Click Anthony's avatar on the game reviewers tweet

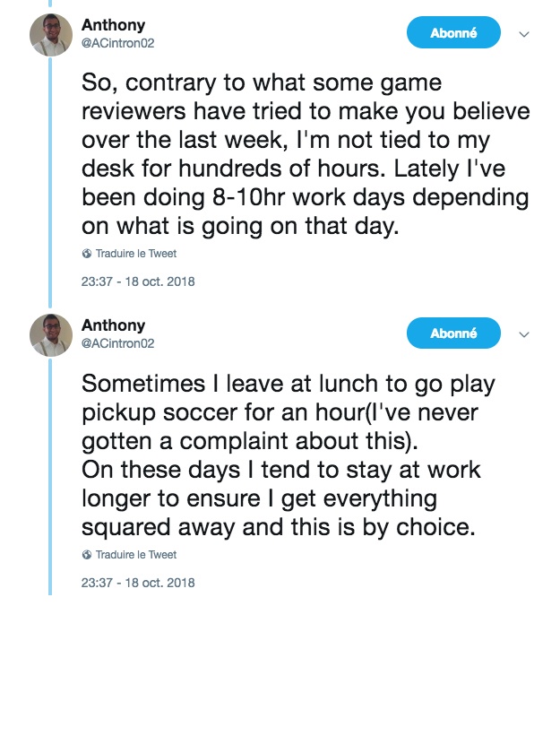[51, 35]
